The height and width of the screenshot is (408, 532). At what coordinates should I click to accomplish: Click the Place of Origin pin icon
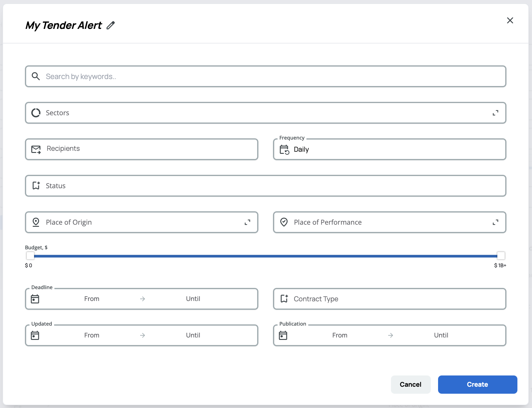click(x=36, y=222)
